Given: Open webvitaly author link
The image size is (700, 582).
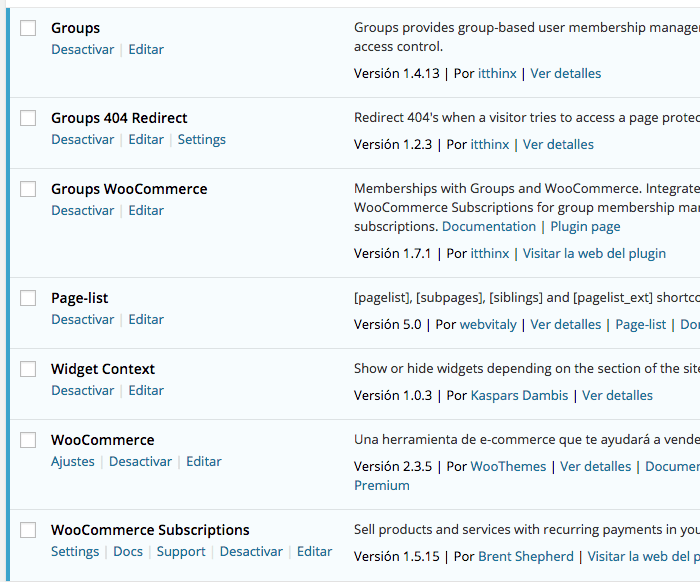Looking at the screenshot, I should click(x=488, y=324).
